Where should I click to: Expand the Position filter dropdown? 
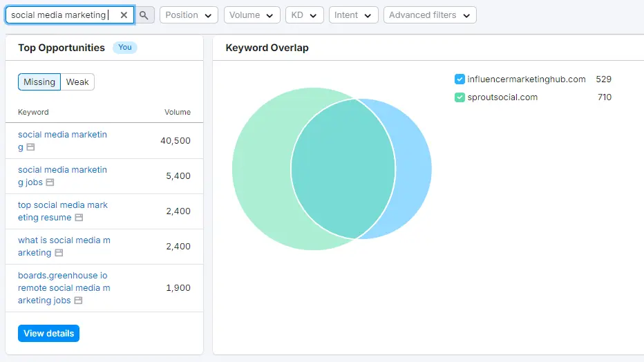coord(189,15)
